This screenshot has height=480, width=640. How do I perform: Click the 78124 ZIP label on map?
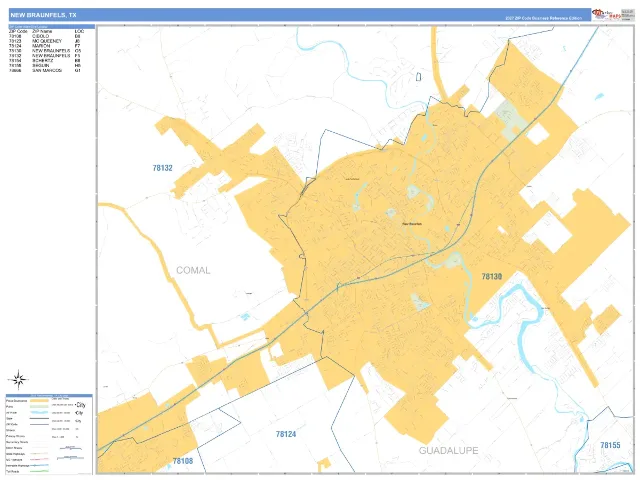[286, 434]
